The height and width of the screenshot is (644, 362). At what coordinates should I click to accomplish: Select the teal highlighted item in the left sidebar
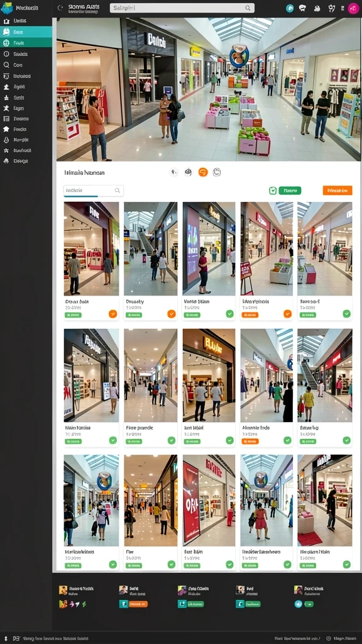click(26, 32)
